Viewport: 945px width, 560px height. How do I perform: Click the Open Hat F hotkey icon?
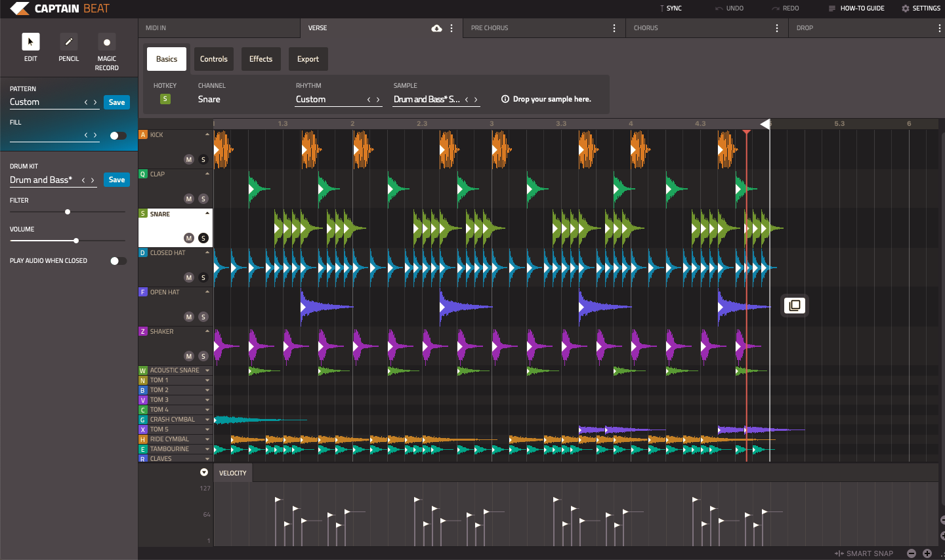[x=143, y=292]
